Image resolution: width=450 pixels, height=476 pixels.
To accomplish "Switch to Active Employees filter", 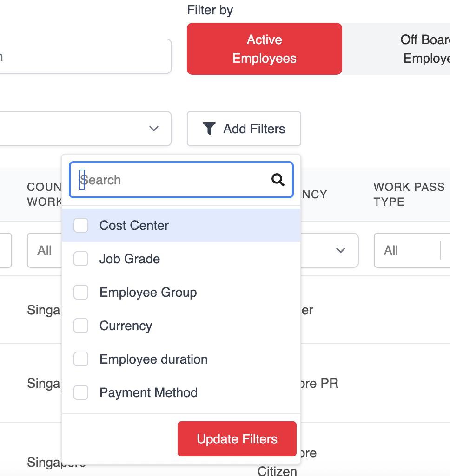I will click(x=265, y=49).
